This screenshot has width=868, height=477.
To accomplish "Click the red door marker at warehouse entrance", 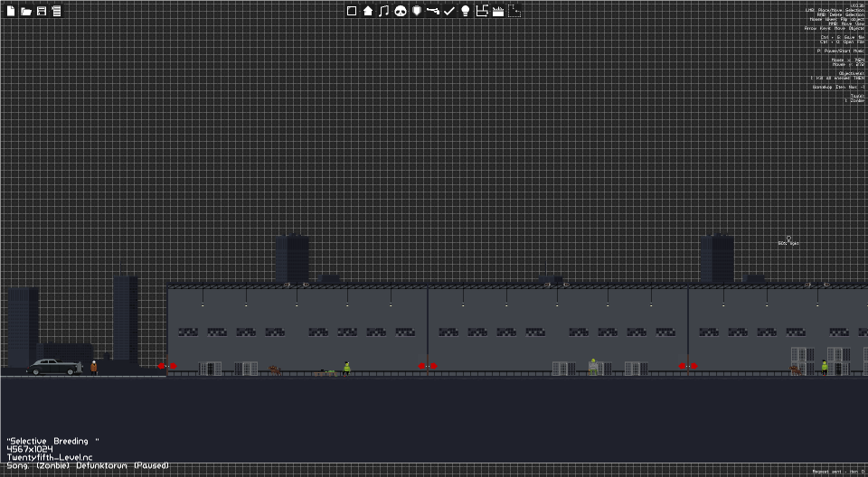I will coord(167,366).
